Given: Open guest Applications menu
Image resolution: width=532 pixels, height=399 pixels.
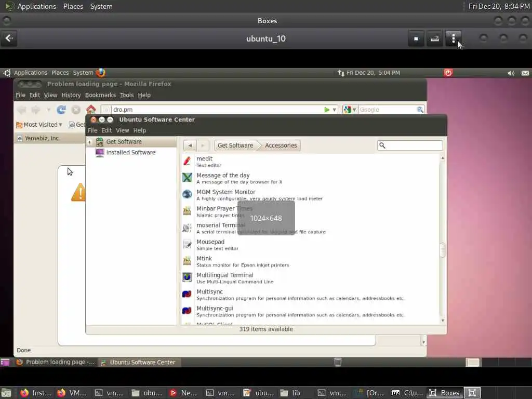Looking at the screenshot, I should (x=31, y=73).
